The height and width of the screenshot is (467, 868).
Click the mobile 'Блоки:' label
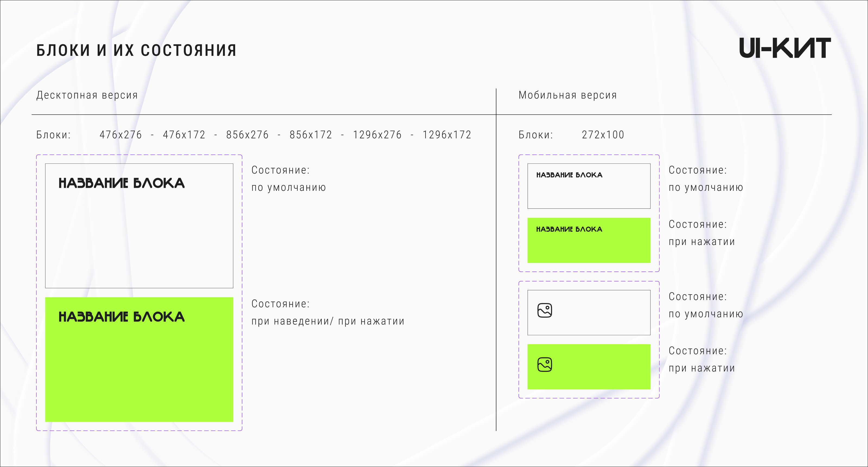[x=536, y=135]
